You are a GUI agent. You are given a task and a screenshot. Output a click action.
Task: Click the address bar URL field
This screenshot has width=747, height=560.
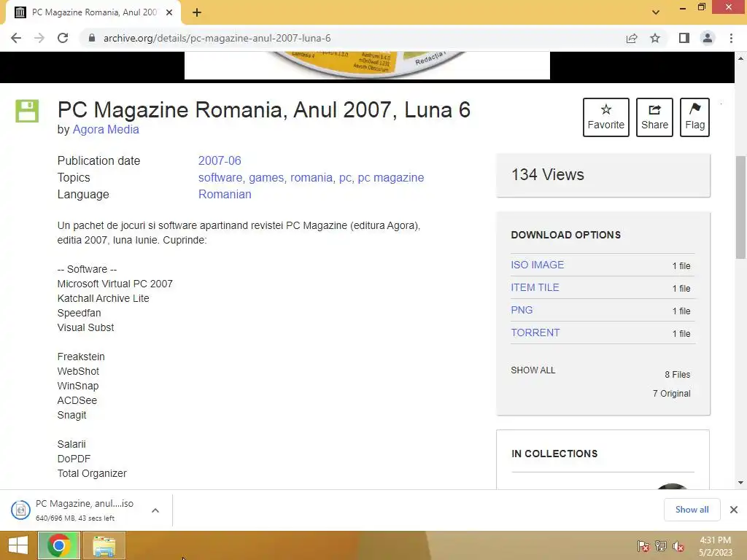[x=352, y=38]
